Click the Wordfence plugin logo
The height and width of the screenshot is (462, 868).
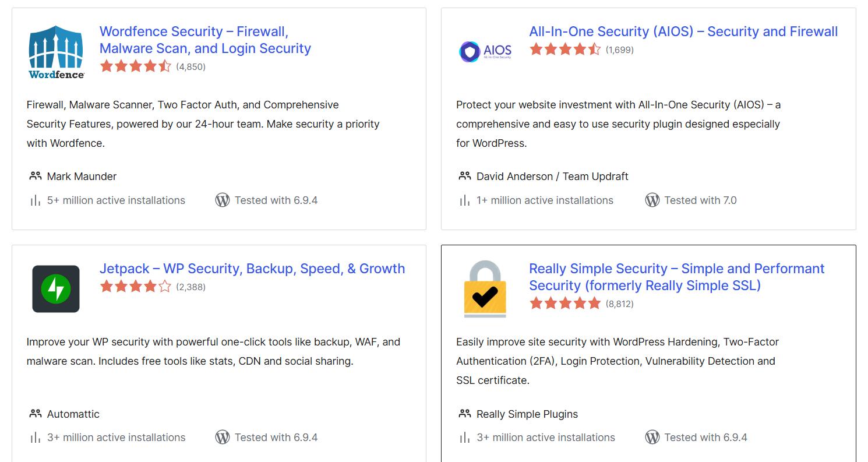pos(56,52)
